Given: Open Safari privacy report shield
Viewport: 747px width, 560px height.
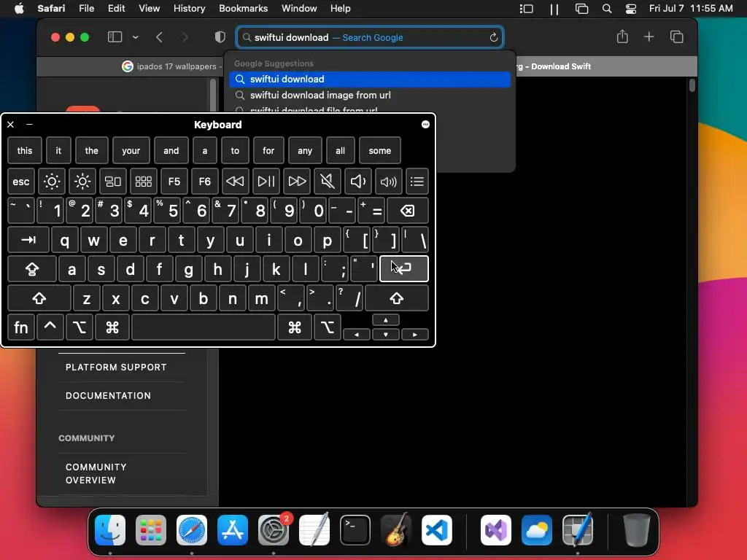Looking at the screenshot, I should click(x=220, y=37).
